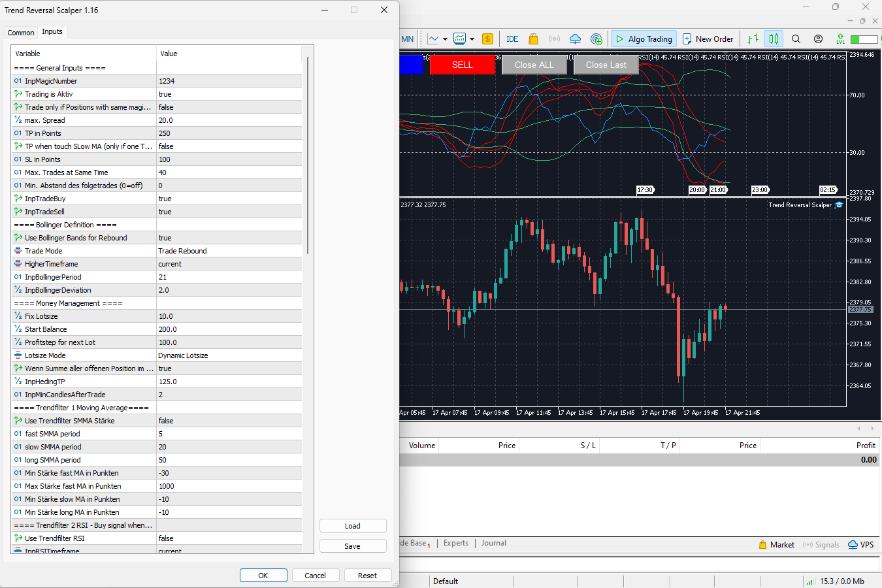Expand the line chart type dropdown arrow
This screenshot has width=882, height=588.
tap(445, 39)
